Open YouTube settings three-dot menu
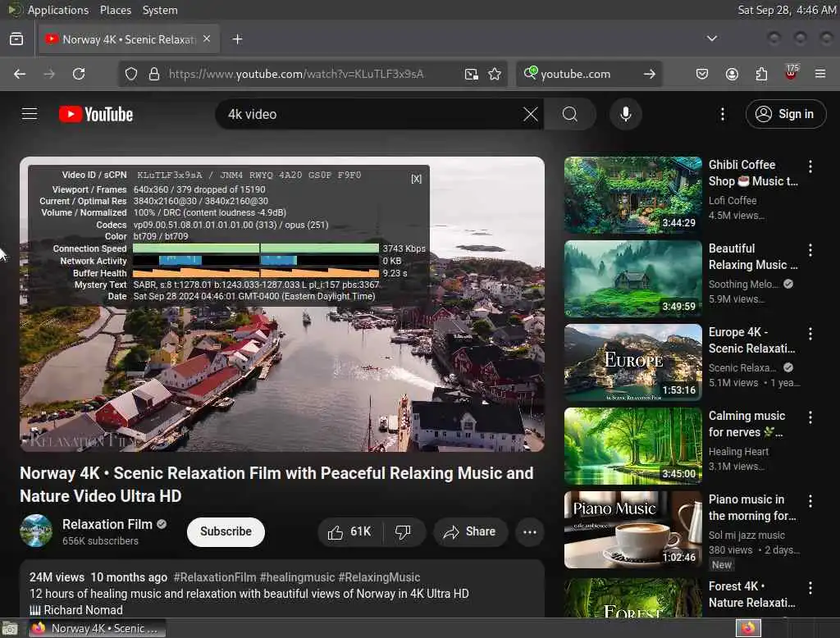This screenshot has width=840, height=638. [x=722, y=114]
